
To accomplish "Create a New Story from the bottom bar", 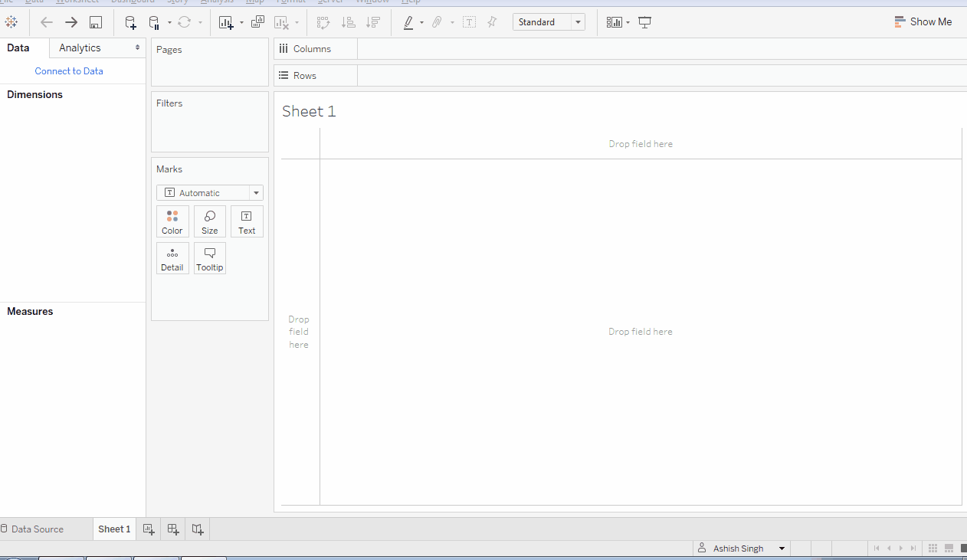I will click(x=197, y=529).
